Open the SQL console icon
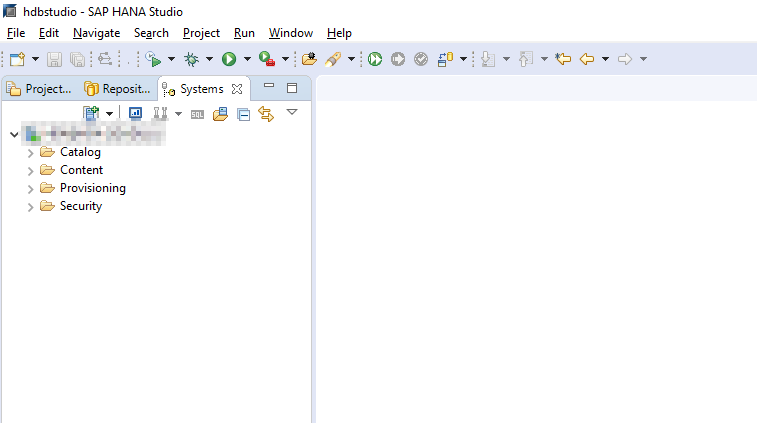The width and height of the screenshot is (757, 423). (x=197, y=114)
